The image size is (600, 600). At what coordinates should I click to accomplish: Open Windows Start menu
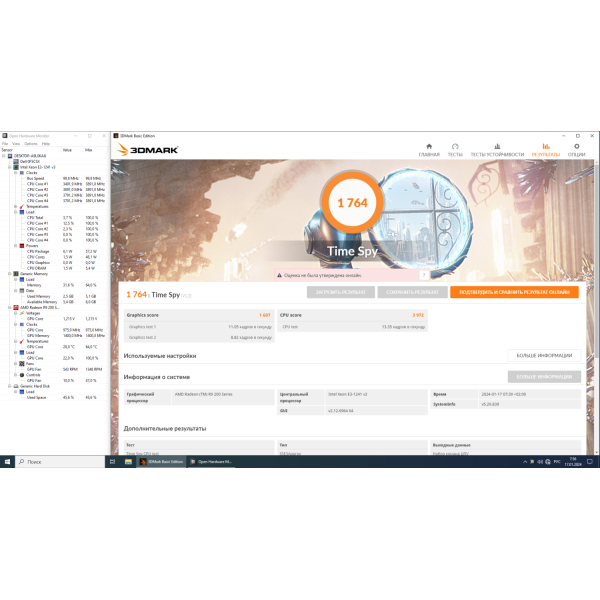[7, 462]
